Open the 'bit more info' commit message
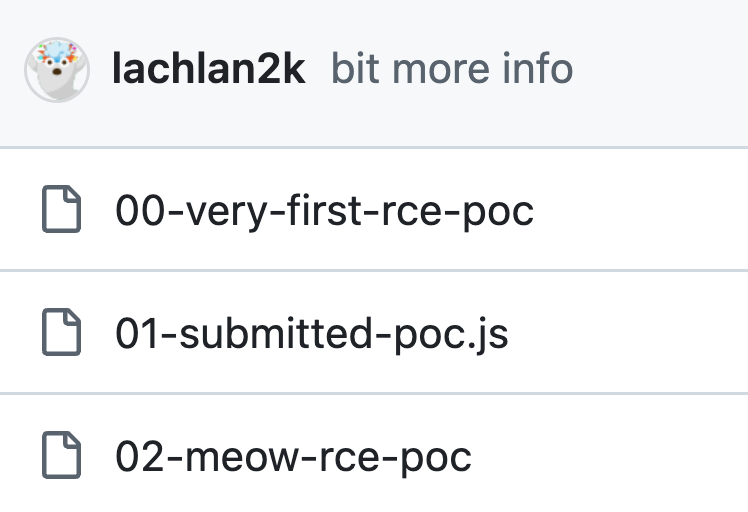 [x=452, y=70]
